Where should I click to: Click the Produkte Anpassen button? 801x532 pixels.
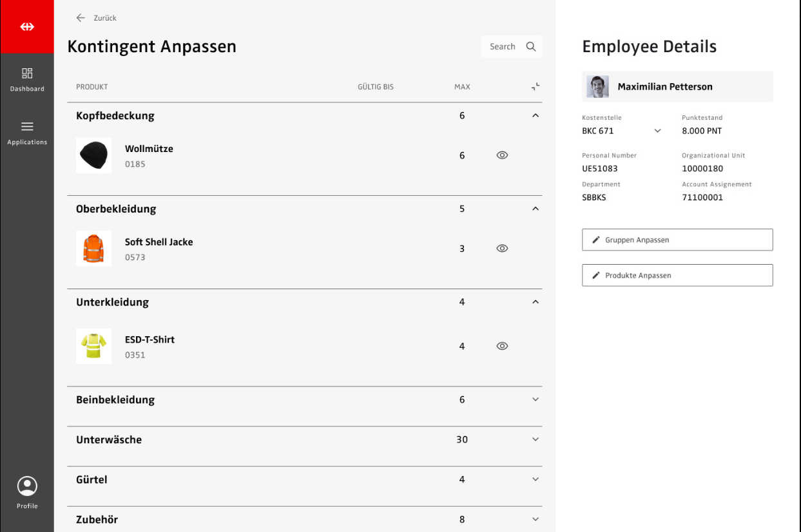(677, 275)
